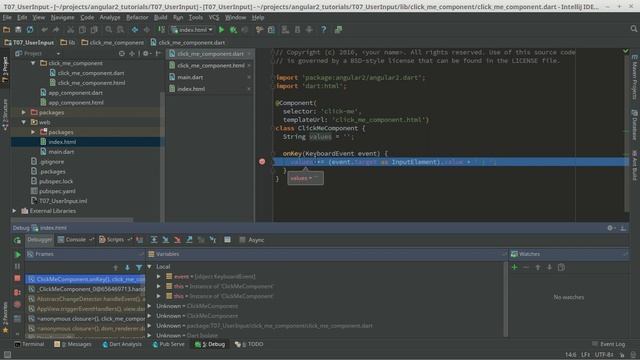Open the Pub Serve tool window
This screenshot has height=360, width=640.
[168, 344]
